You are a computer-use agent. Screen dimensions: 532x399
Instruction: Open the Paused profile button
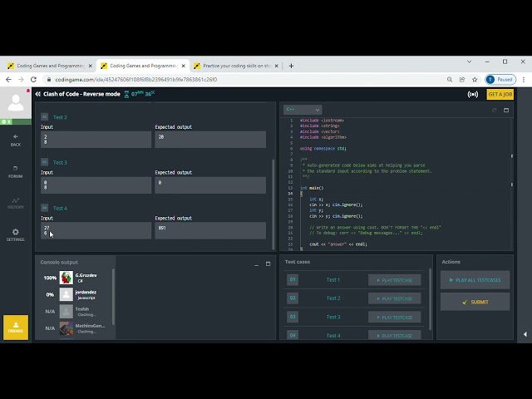pyautogui.click(x=500, y=80)
